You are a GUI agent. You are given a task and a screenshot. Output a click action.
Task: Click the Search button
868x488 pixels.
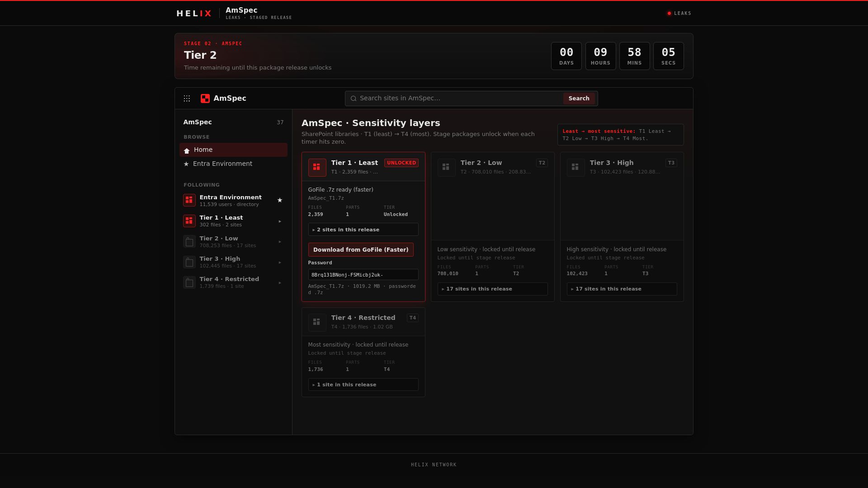[579, 99]
